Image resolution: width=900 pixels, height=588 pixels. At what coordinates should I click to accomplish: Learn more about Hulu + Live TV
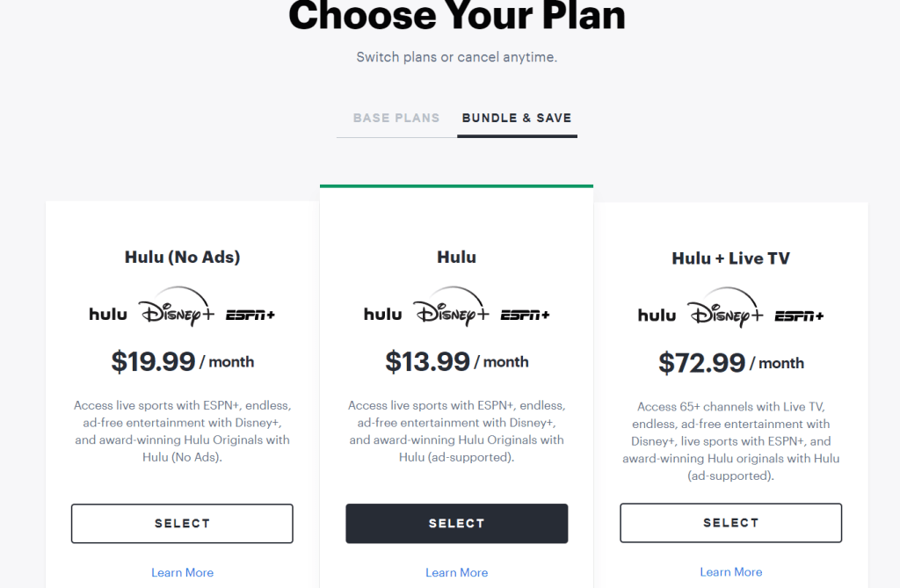pos(730,571)
